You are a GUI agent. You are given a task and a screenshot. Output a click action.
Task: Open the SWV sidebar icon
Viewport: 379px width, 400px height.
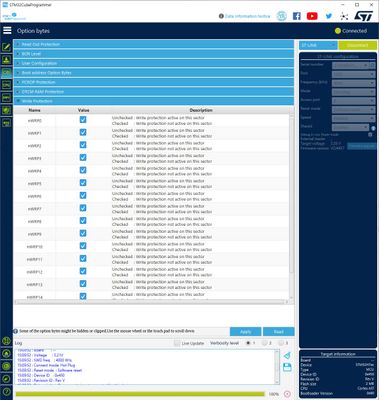tap(6, 98)
